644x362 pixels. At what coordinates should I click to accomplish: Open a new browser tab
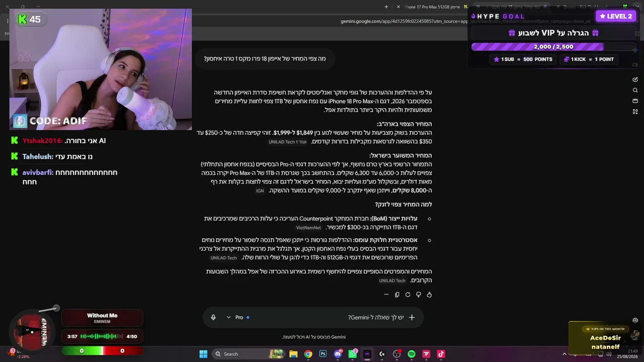click(386, 7)
